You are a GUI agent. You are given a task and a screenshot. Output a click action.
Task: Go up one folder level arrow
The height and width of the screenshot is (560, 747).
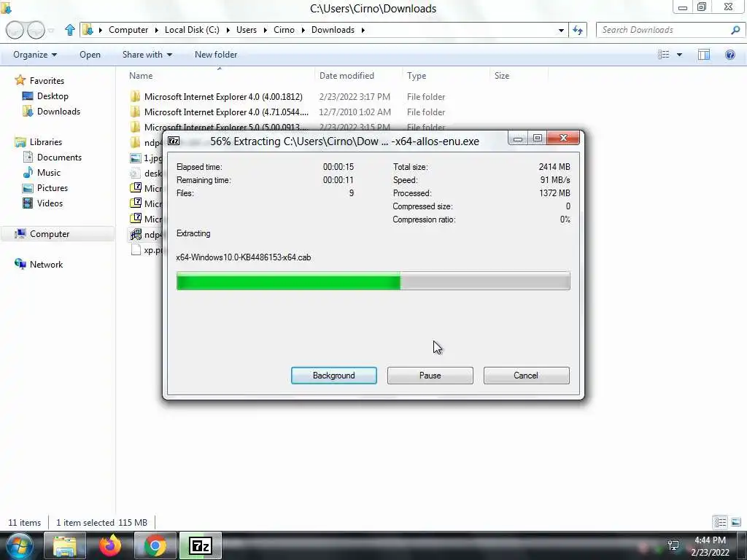(70, 30)
